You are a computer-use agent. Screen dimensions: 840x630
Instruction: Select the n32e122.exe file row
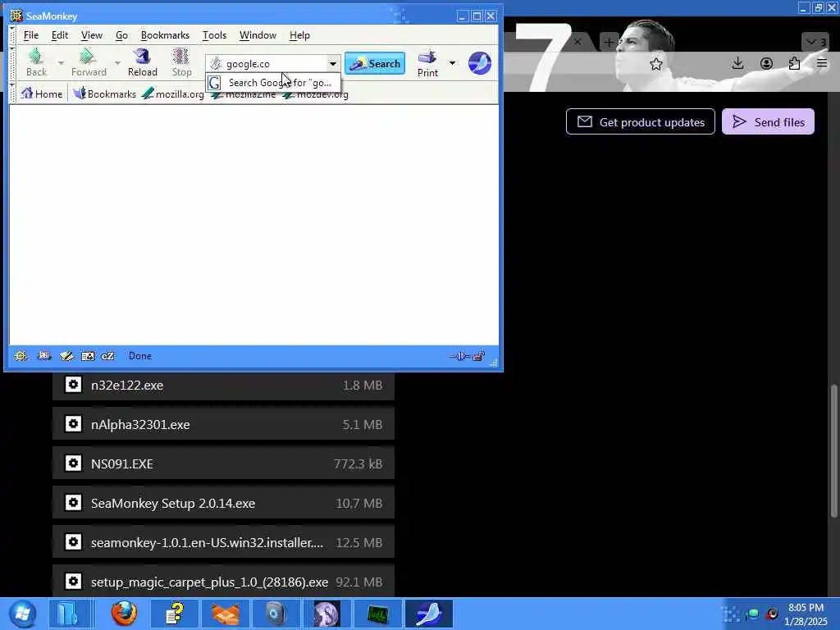tap(223, 386)
